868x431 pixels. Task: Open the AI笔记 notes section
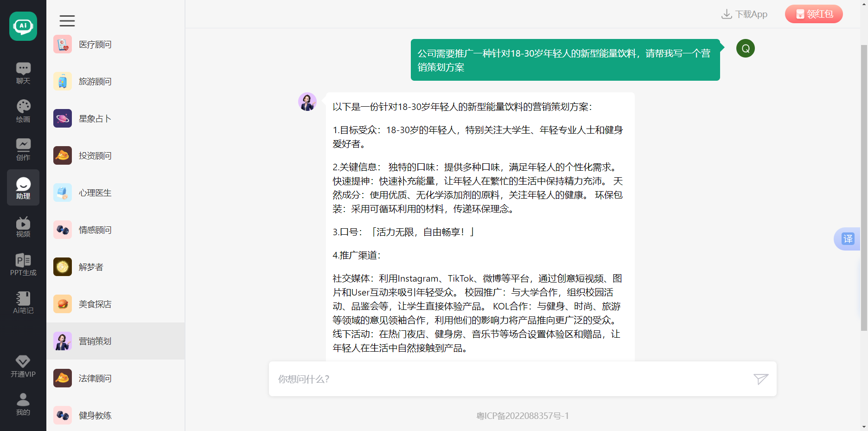pos(23,302)
